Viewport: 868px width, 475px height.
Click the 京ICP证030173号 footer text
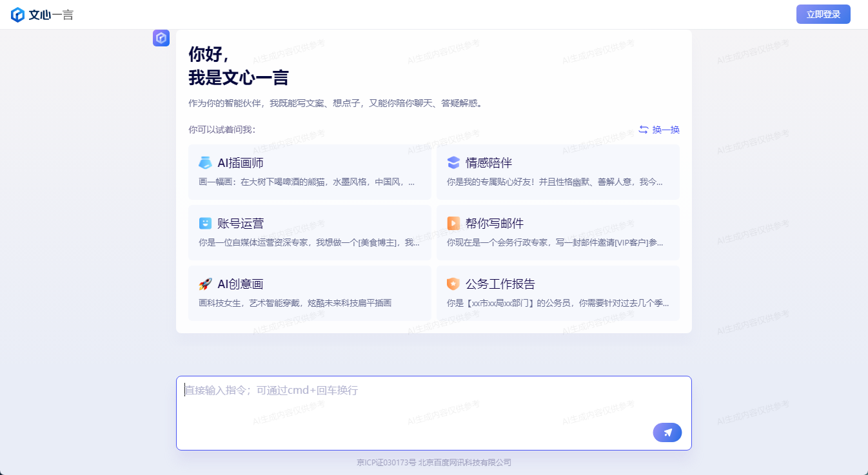click(386, 463)
